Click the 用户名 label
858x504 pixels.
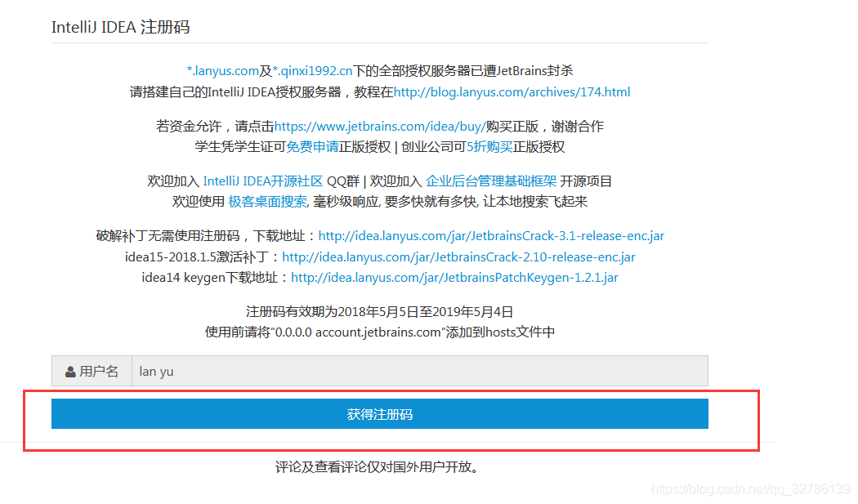[99, 372]
